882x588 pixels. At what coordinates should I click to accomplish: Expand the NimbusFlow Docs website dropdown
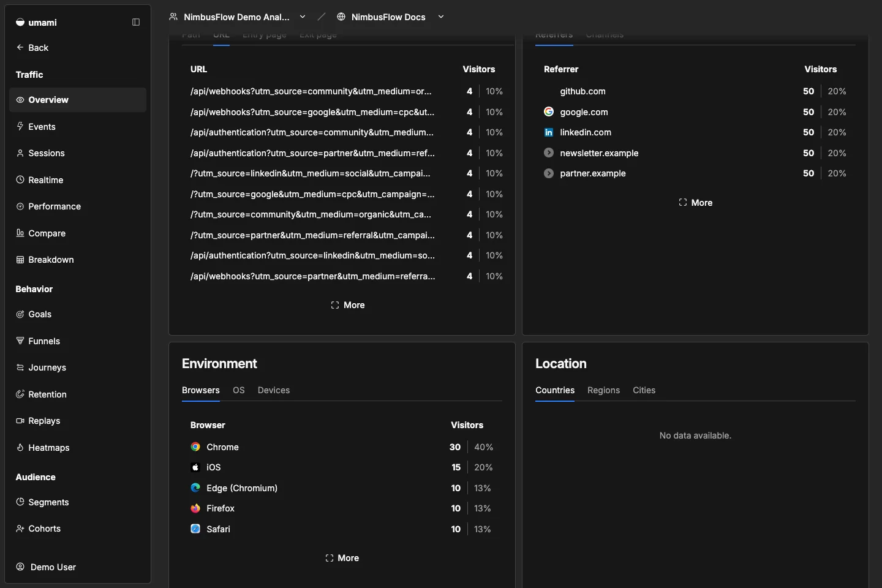pos(441,17)
